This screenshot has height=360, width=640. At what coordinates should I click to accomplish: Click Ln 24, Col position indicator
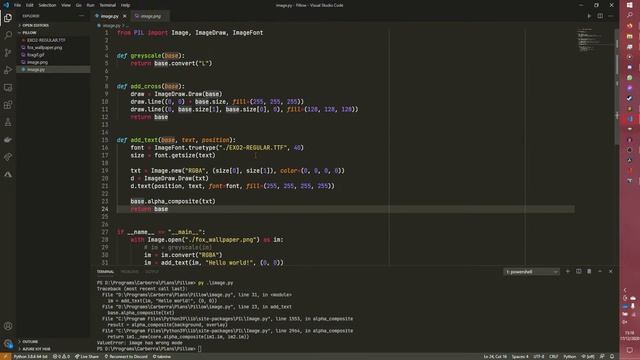495,356
